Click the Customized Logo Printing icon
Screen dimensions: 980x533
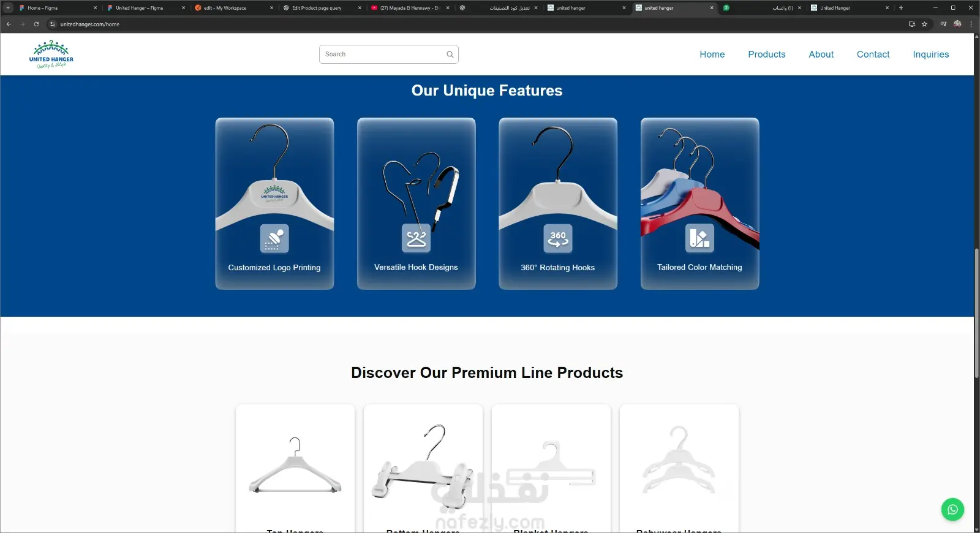(274, 238)
